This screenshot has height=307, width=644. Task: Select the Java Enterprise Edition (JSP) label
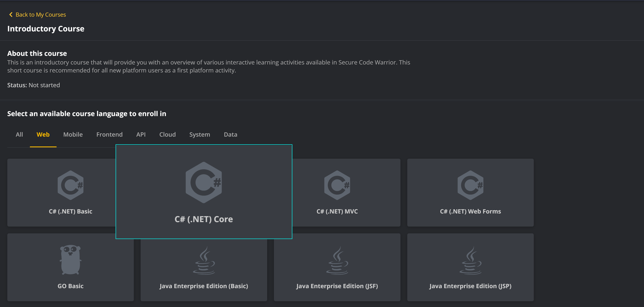coord(470,286)
